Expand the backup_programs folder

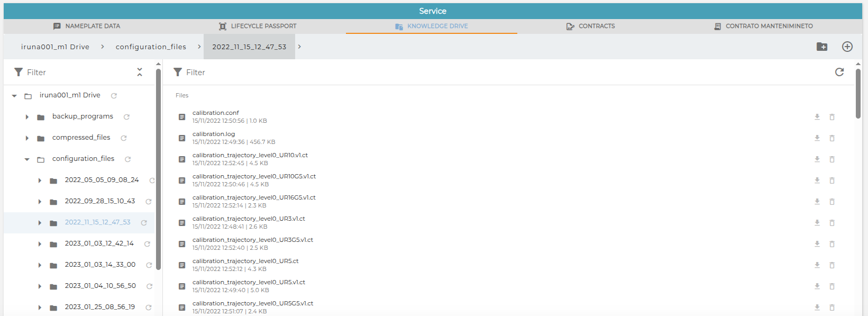click(27, 117)
